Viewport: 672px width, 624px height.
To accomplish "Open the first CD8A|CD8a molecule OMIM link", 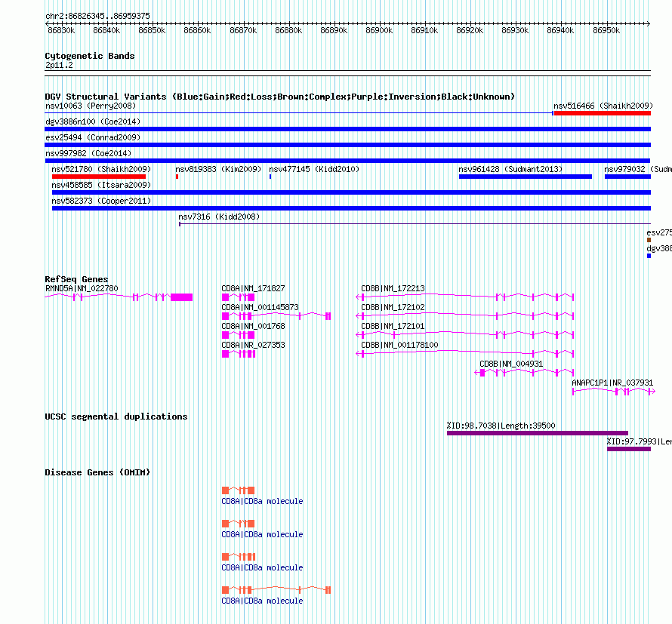I will [x=262, y=501].
